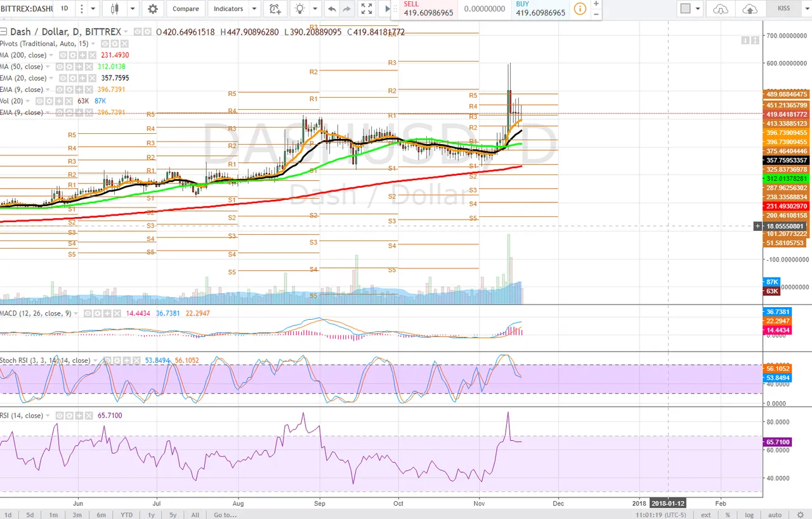The image size is (812, 519).
Task: Remove the Pivots indicator
Action: pyautogui.click(x=124, y=44)
